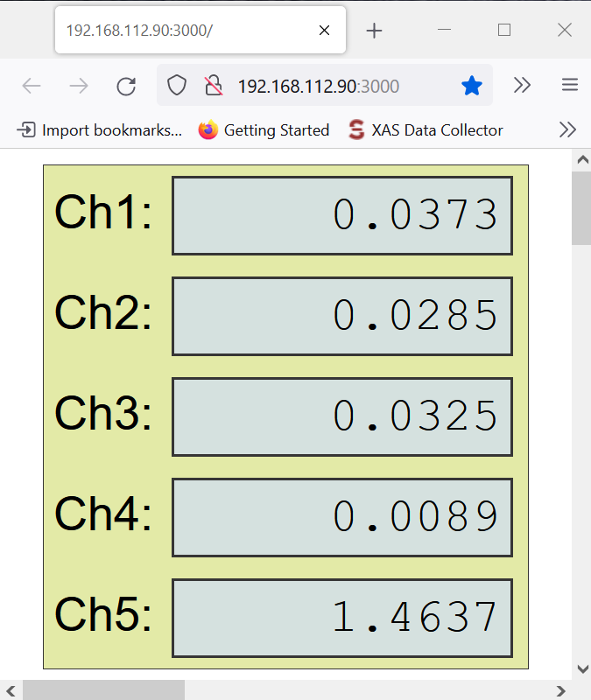The width and height of the screenshot is (591, 700).
Task: Click the vertical scrollbar down arrow
Action: tap(582, 668)
